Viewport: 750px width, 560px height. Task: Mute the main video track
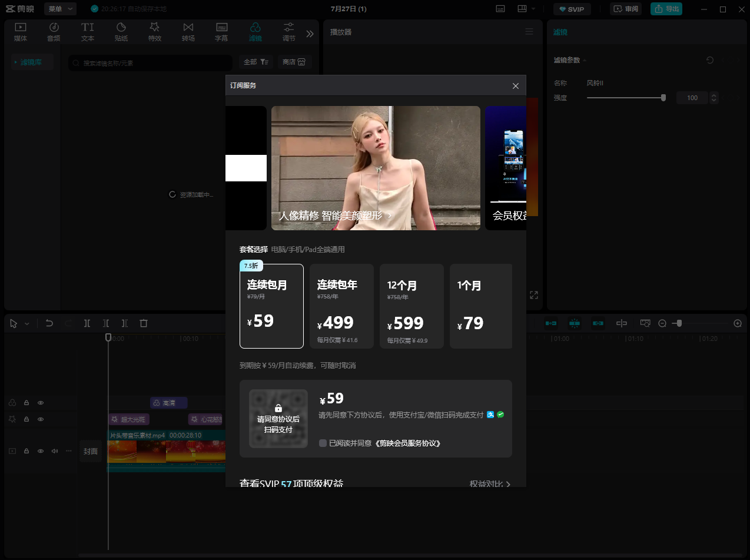coord(55,451)
